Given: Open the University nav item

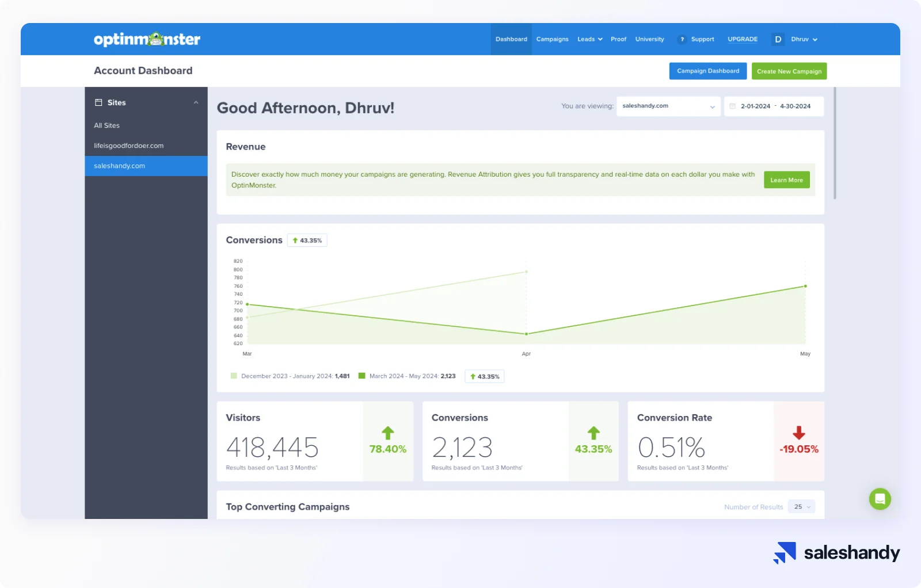Looking at the screenshot, I should (649, 39).
